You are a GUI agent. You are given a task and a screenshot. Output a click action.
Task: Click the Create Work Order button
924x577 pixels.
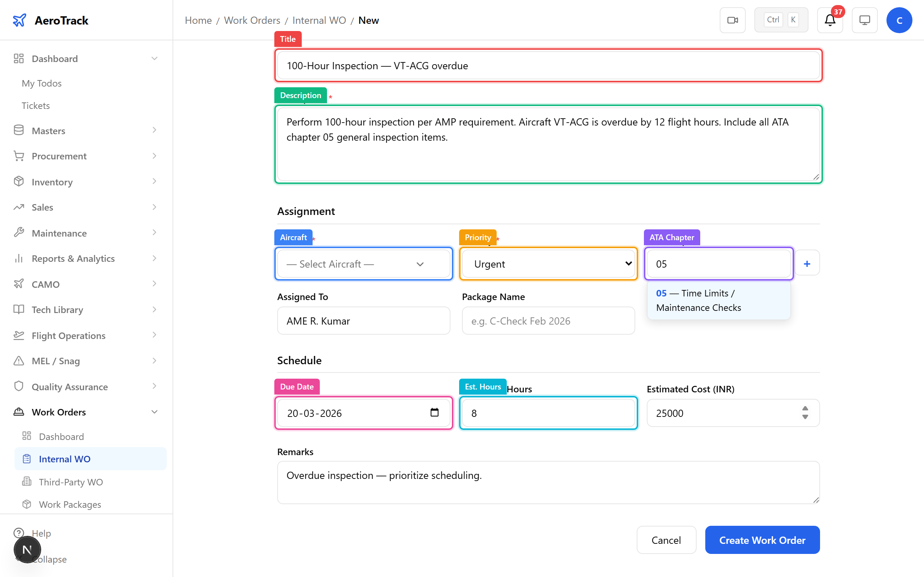pyautogui.click(x=762, y=540)
